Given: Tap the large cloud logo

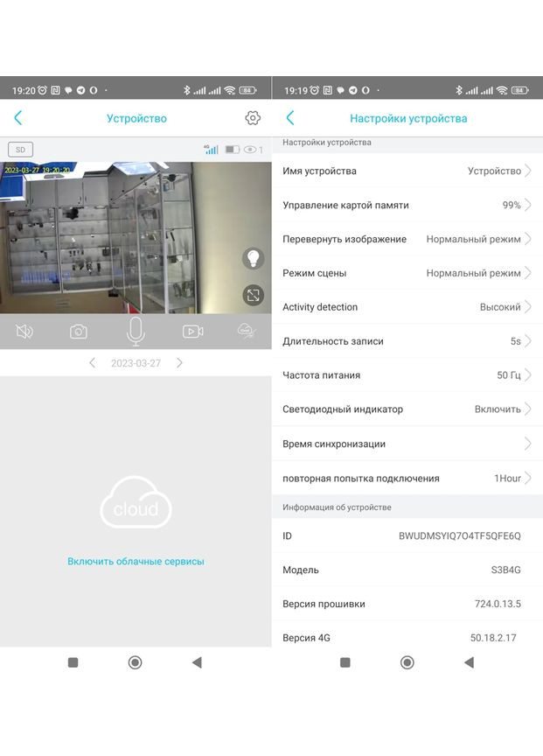Looking at the screenshot, I should [x=136, y=502].
